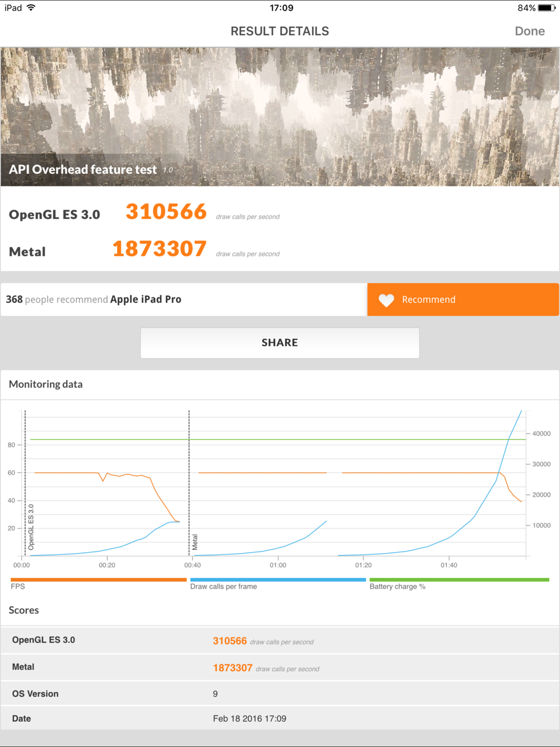Click the 40000 value on right chart axis
Viewport: 560px width, 747px height.
click(x=542, y=433)
